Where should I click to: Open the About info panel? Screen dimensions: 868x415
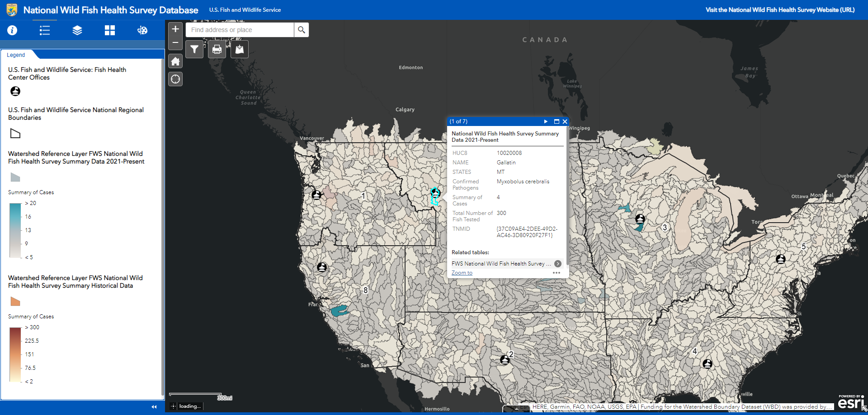(12, 30)
